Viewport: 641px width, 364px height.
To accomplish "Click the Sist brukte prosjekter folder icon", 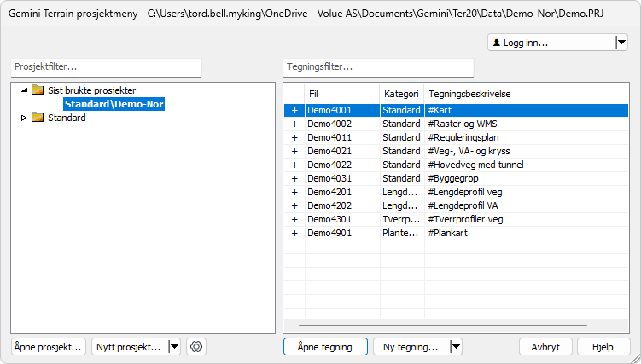I will tap(38, 90).
